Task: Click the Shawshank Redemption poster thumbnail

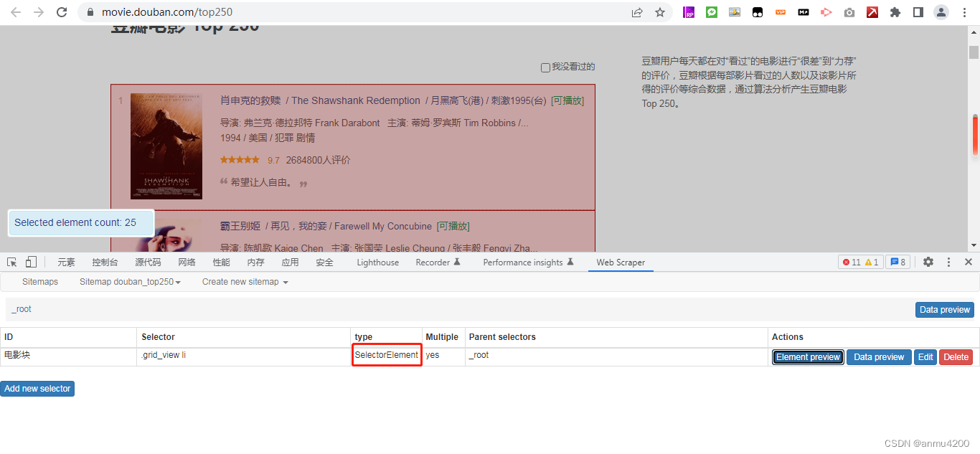Action: click(166, 146)
